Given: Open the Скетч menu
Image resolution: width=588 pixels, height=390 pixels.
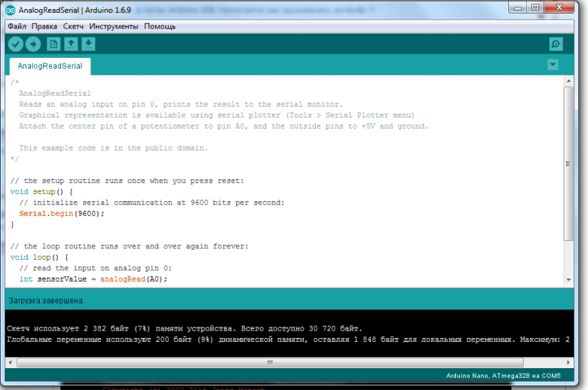Looking at the screenshot, I should pos(73,26).
